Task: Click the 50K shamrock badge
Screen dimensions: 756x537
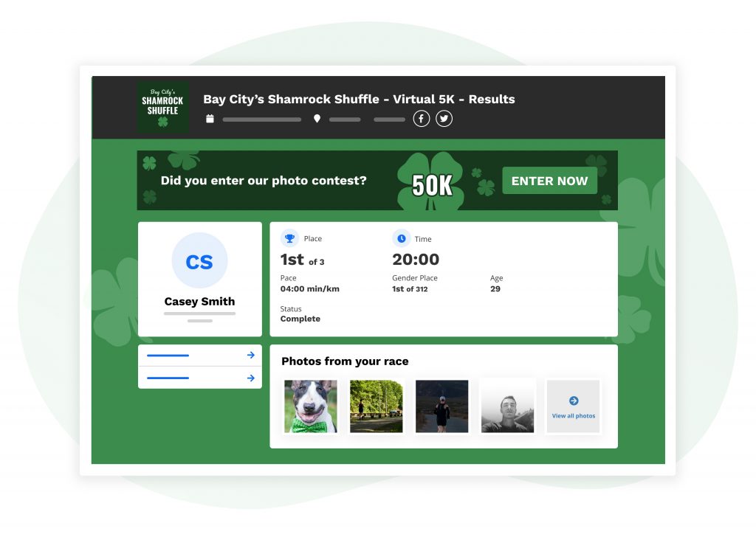Action: click(x=431, y=182)
